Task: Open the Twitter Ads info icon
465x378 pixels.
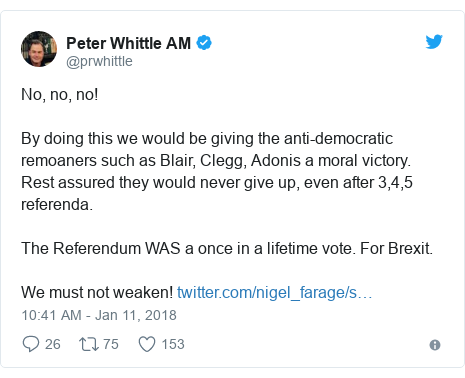Action: tap(435, 345)
